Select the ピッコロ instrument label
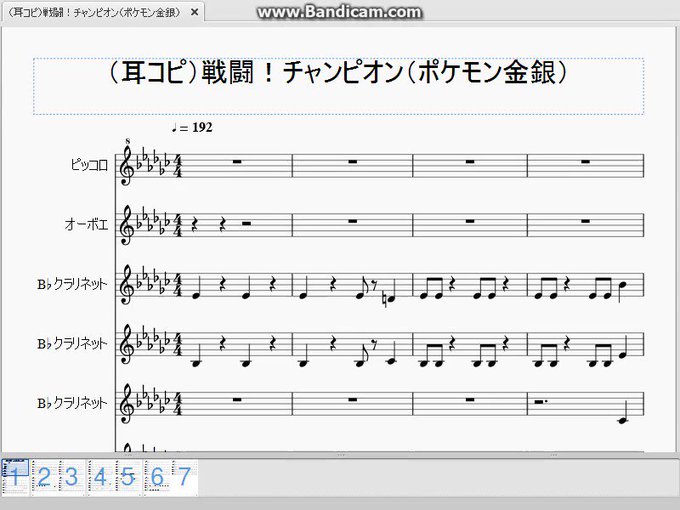This screenshot has height=510, width=680. pyautogui.click(x=89, y=165)
